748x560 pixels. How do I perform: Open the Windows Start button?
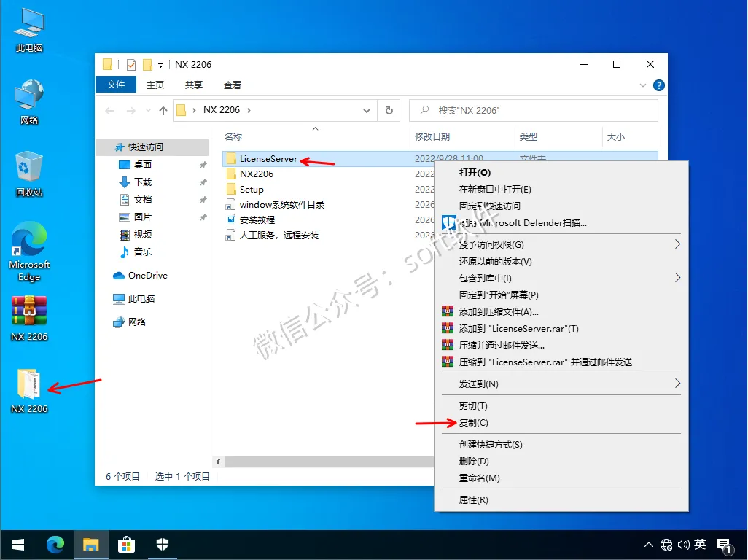[x=18, y=545]
